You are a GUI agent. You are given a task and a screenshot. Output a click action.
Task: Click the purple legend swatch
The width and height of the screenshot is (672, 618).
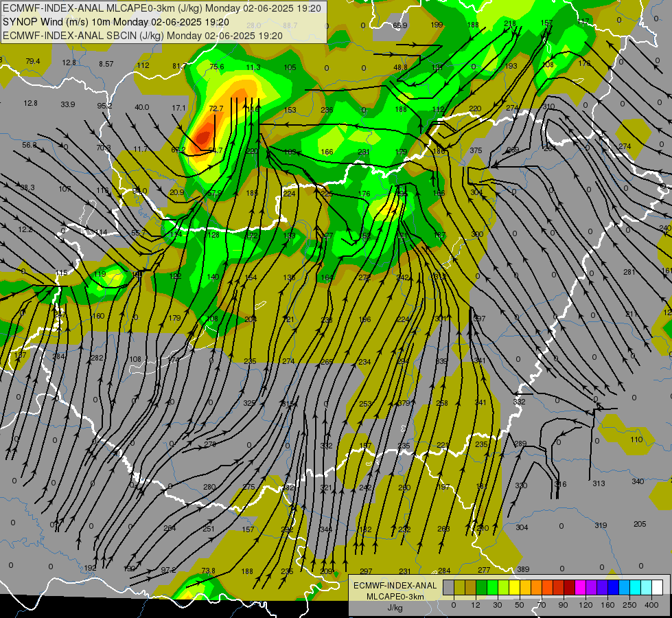(x=592, y=588)
